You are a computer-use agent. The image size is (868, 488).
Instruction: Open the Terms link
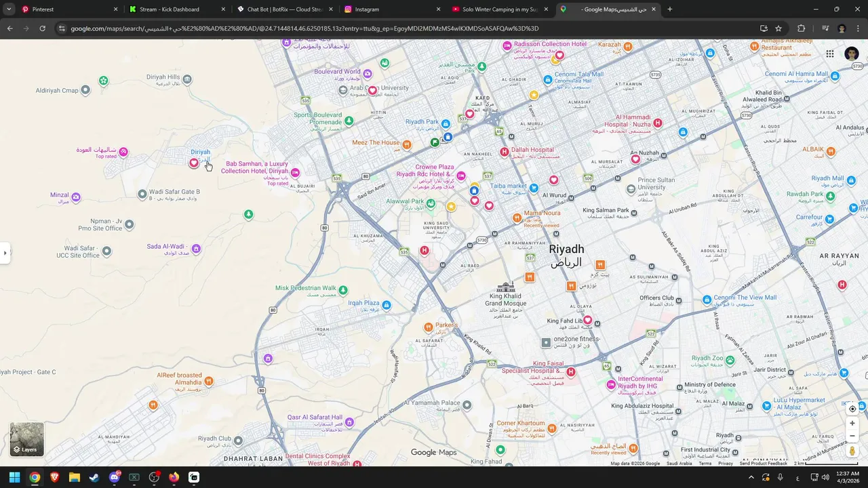tap(705, 464)
